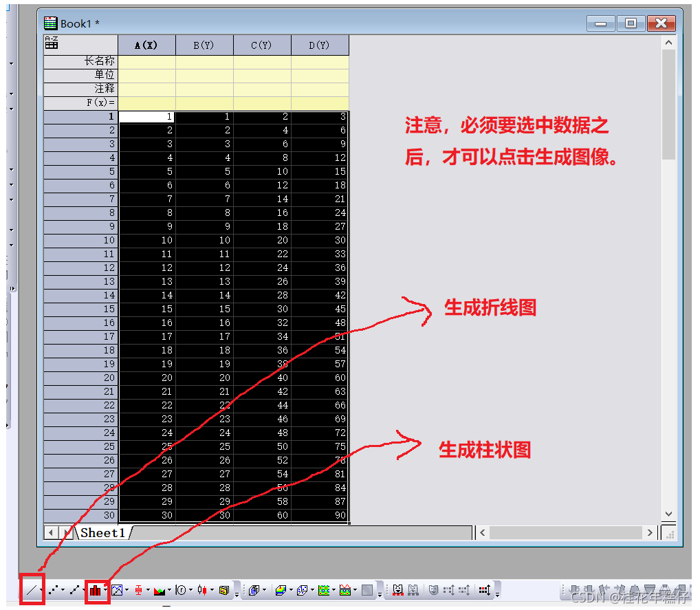Switch to the Sheet1 tab
This screenshot has height=610, width=700.
pyautogui.click(x=102, y=533)
